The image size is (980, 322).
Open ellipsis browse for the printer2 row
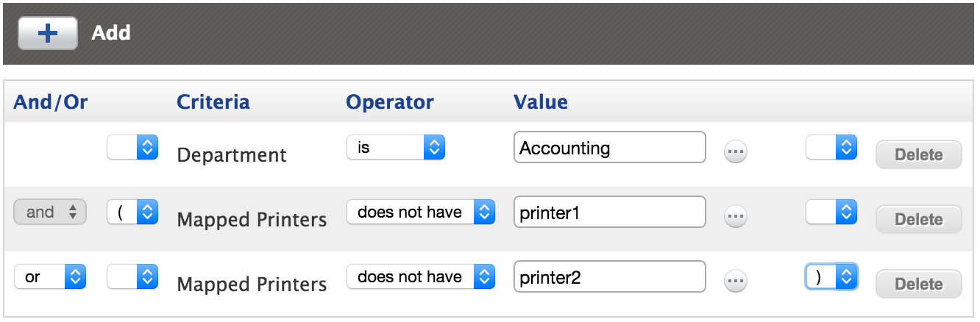(736, 280)
